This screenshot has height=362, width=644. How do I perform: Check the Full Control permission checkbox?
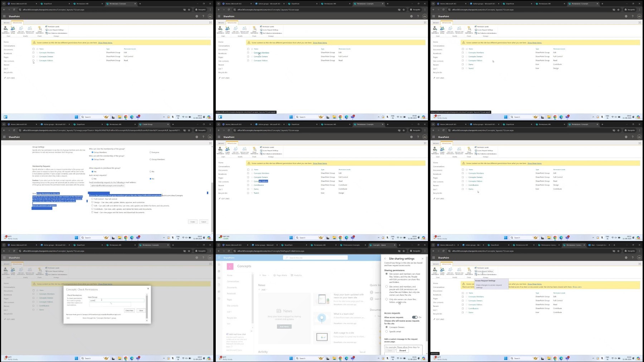coord(92,199)
